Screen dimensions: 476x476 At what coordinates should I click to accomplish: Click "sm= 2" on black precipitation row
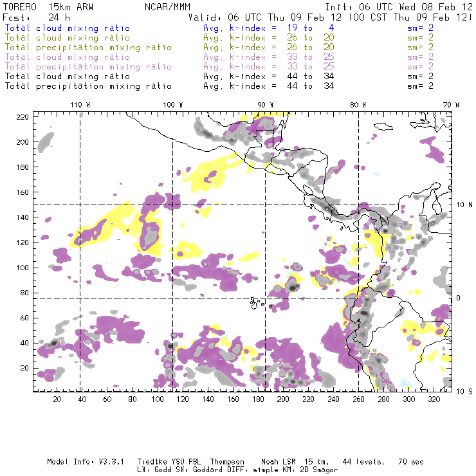(420, 86)
